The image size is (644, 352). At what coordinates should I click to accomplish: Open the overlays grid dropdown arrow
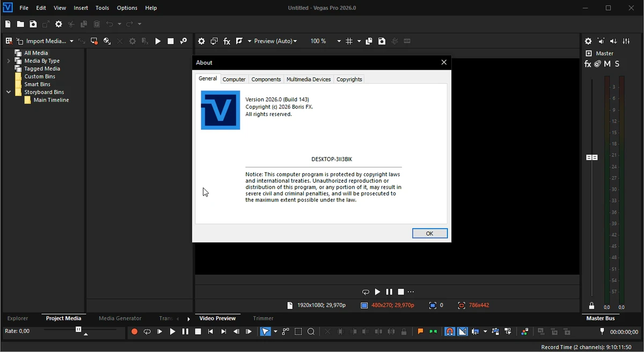click(x=358, y=41)
